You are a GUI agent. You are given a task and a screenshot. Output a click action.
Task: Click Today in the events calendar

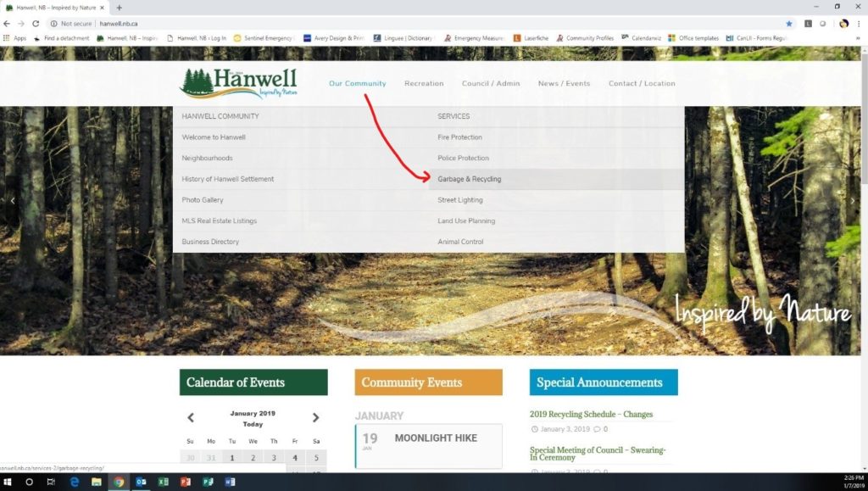coord(253,425)
